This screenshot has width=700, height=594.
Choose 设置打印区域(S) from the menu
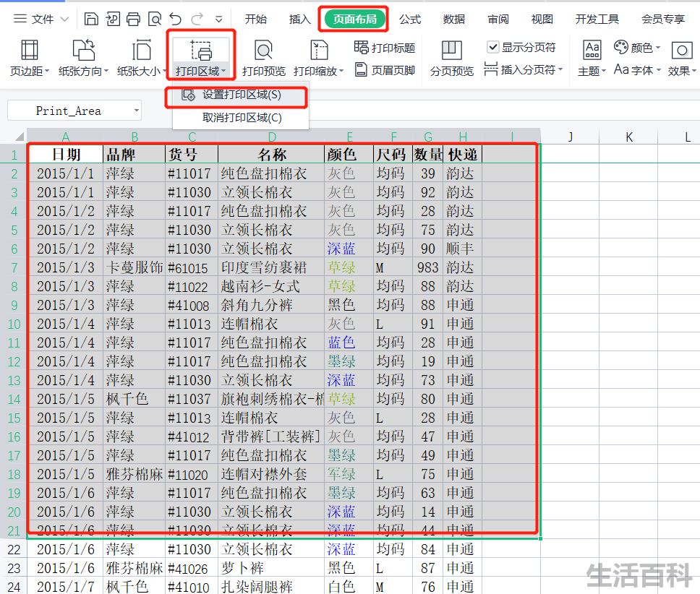tap(240, 95)
